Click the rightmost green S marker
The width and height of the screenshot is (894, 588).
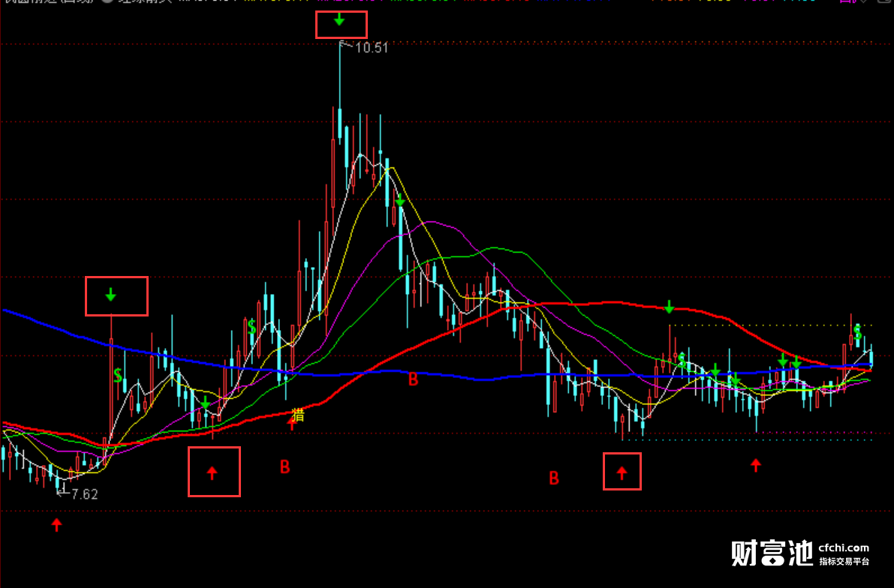857,332
